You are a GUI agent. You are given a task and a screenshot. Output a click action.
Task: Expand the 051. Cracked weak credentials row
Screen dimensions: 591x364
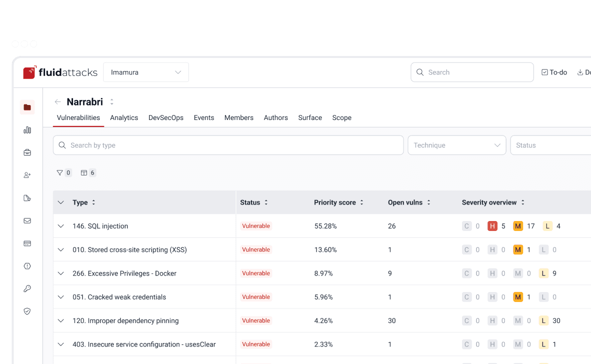tap(60, 297)
